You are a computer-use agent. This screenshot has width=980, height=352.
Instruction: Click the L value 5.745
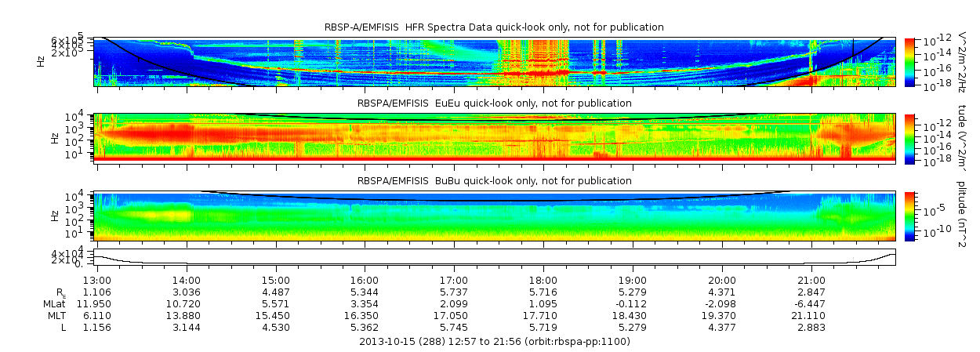tap(454, 327)
